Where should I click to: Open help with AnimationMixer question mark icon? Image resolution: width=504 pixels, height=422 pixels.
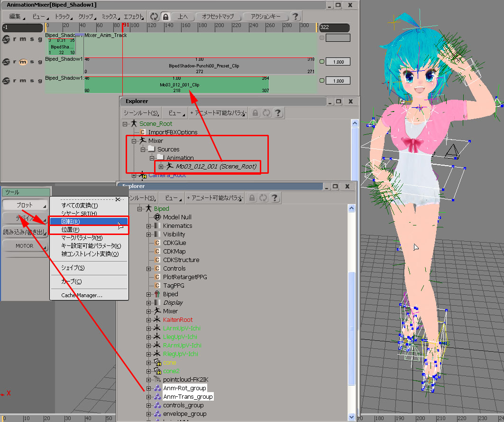[x=295, y=17]
